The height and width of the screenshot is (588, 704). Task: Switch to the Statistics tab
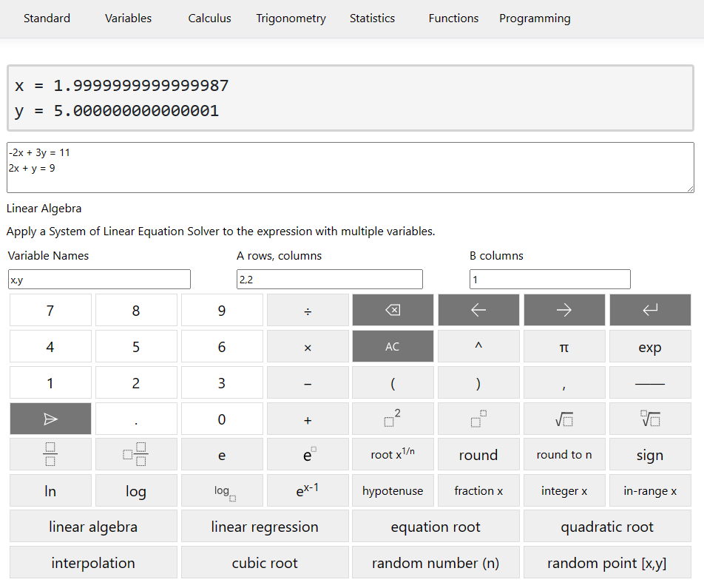point(372,18)
